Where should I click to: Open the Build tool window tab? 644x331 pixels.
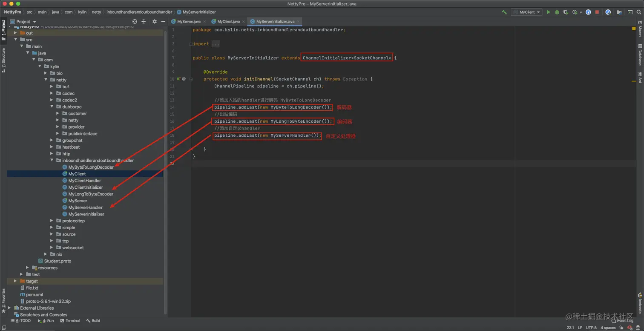[x=93, y=321]
